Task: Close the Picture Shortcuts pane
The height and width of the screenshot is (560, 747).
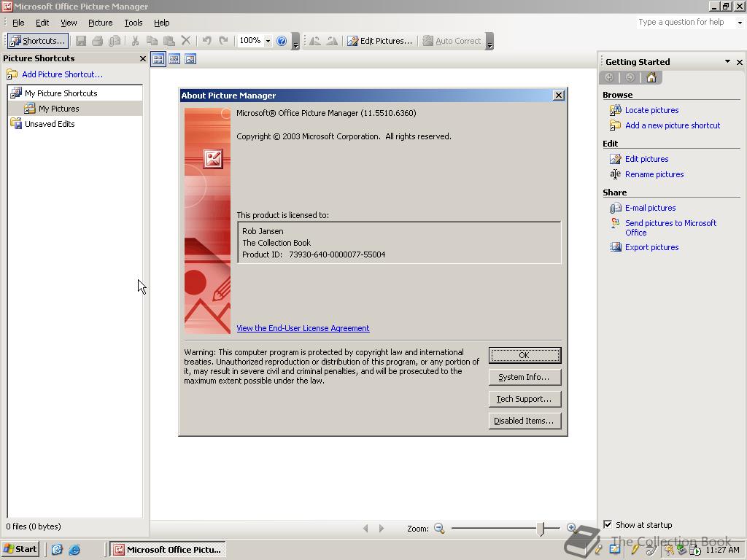Action: [142, 58]
